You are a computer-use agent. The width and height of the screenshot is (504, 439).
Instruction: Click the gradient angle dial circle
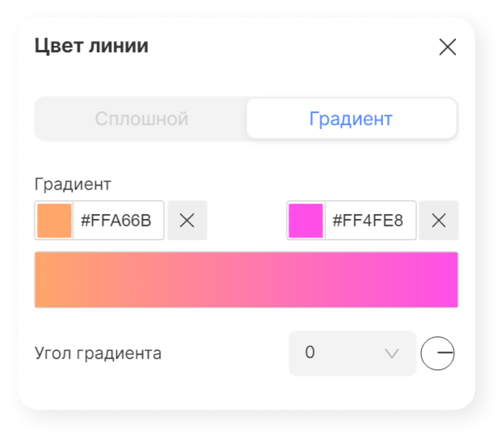(438, 353)
